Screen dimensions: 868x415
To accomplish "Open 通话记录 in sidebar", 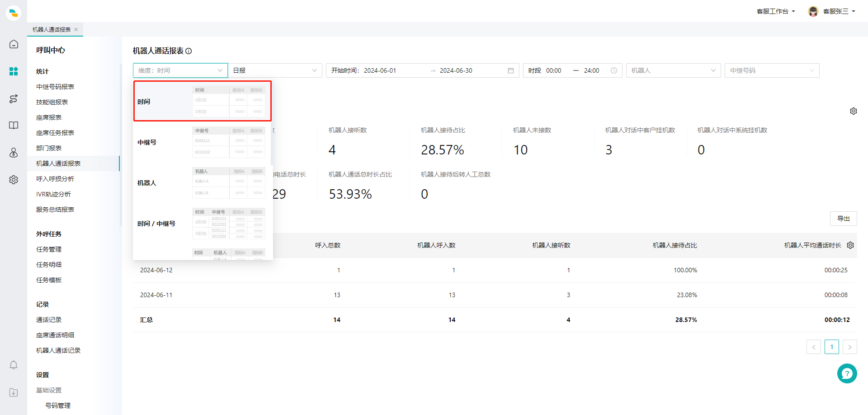I will coord(49,320).
